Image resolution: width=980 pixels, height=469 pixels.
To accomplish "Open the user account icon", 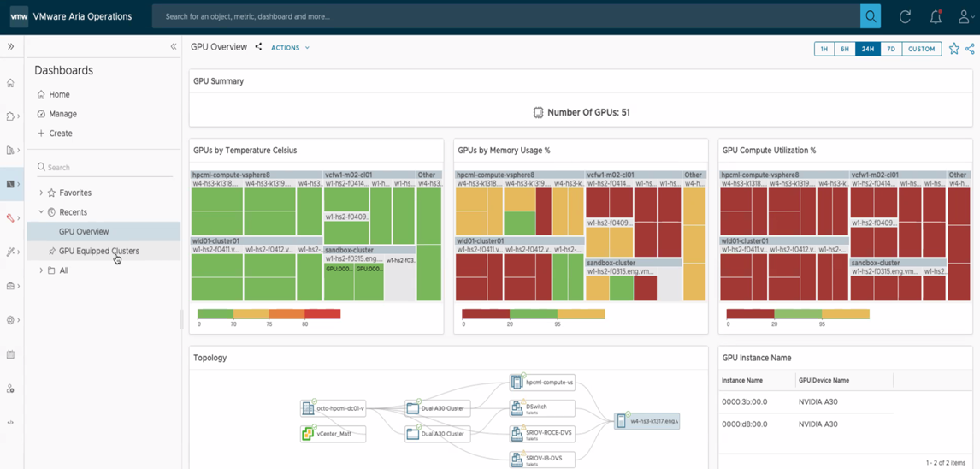I will pyautogui.click(x=965, y=16).
